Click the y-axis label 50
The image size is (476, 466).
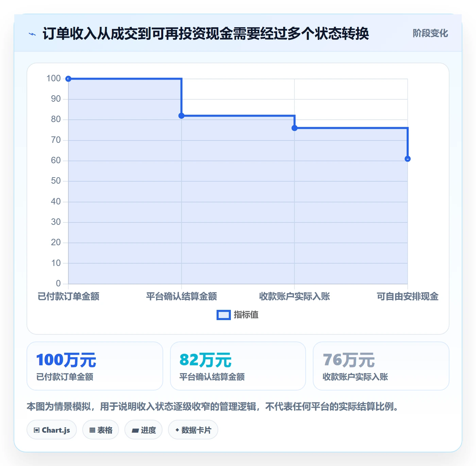[56, 181]
